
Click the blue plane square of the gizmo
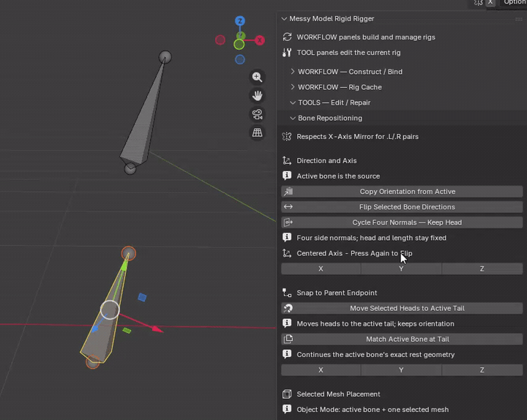[x=142, y=297]
